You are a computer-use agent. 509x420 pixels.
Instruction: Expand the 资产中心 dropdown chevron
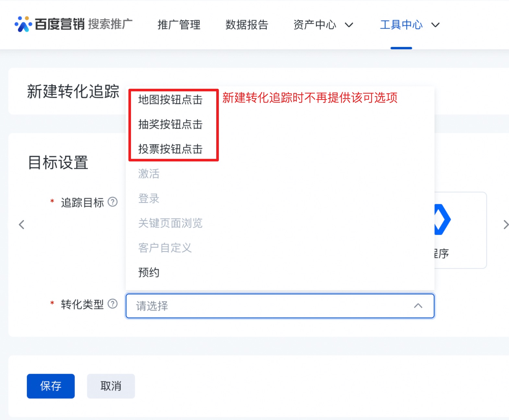[x=349, y=25]
